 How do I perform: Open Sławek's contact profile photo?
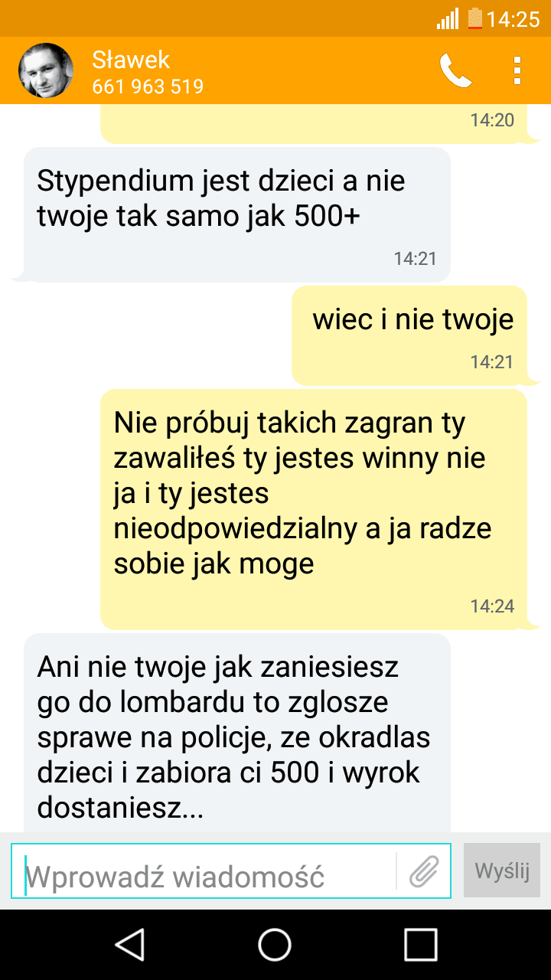coord(46,70)
